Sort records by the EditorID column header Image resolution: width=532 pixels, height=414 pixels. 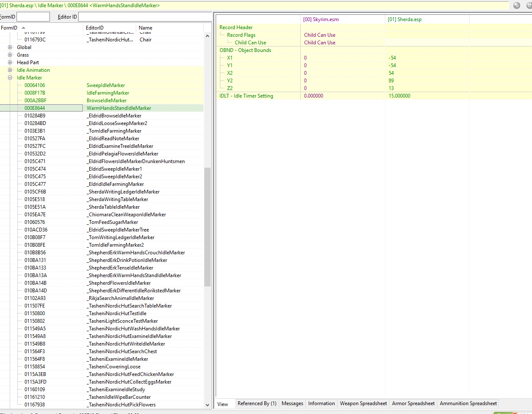click(x=110, y=28)
